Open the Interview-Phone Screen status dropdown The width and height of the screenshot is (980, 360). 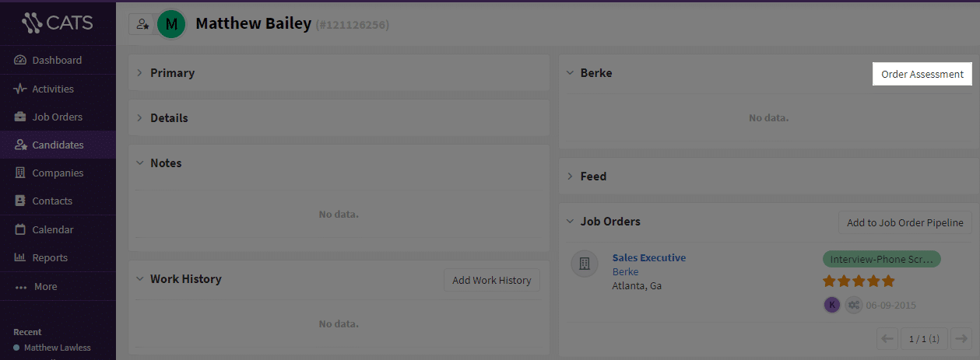[881, 259]
